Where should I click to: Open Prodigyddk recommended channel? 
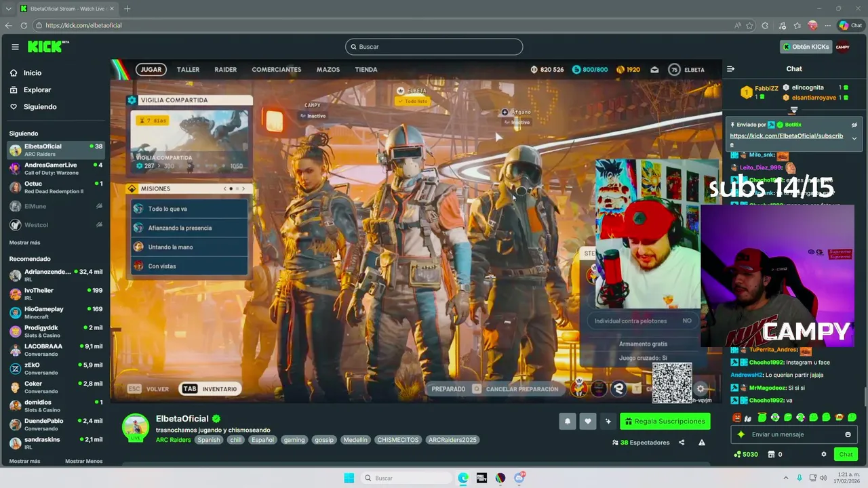56,331
